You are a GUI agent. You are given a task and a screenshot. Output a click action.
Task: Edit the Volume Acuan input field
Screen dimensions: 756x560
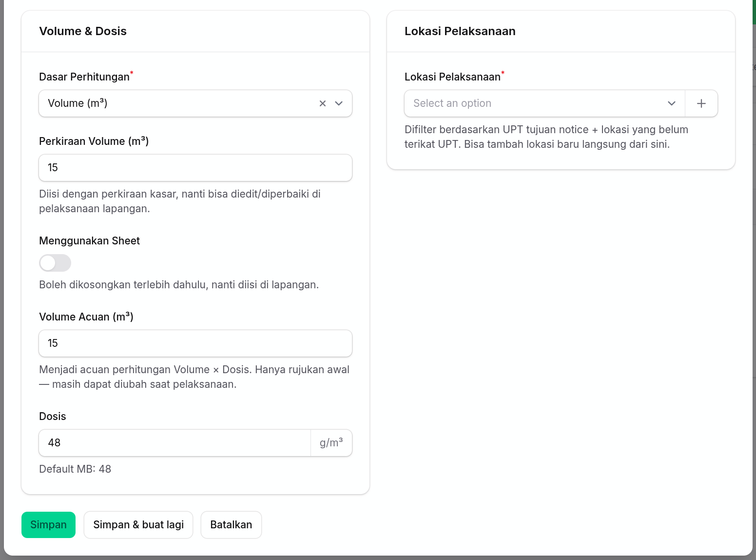[x=195, y=343]
